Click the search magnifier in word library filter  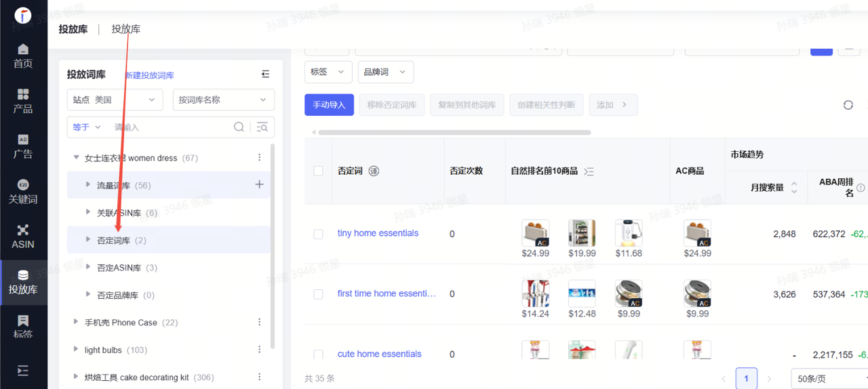239,127
